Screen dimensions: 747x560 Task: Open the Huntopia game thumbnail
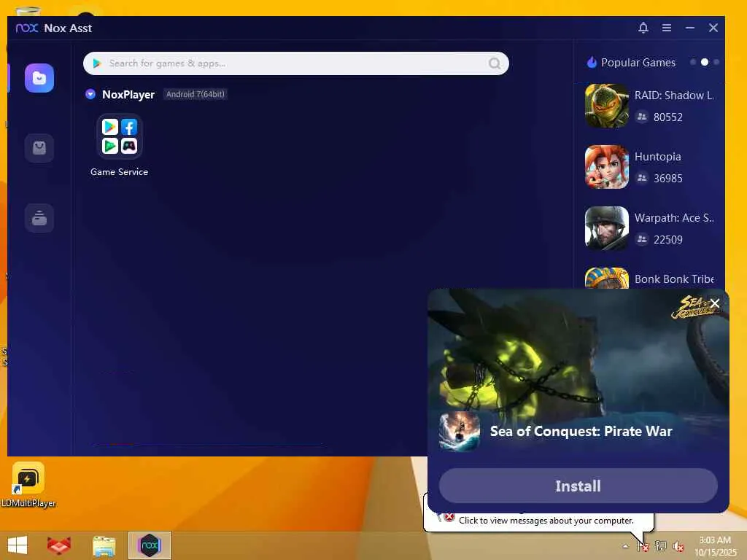(606, 167)
